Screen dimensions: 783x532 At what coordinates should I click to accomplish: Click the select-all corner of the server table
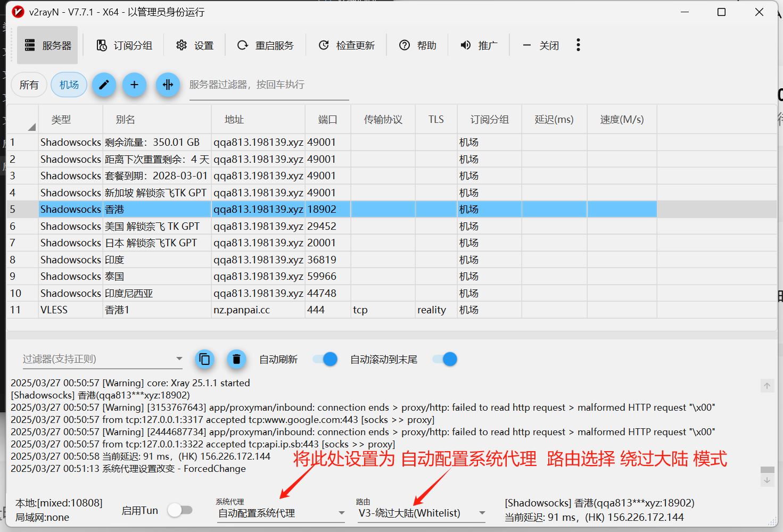(x=22, y=120)
